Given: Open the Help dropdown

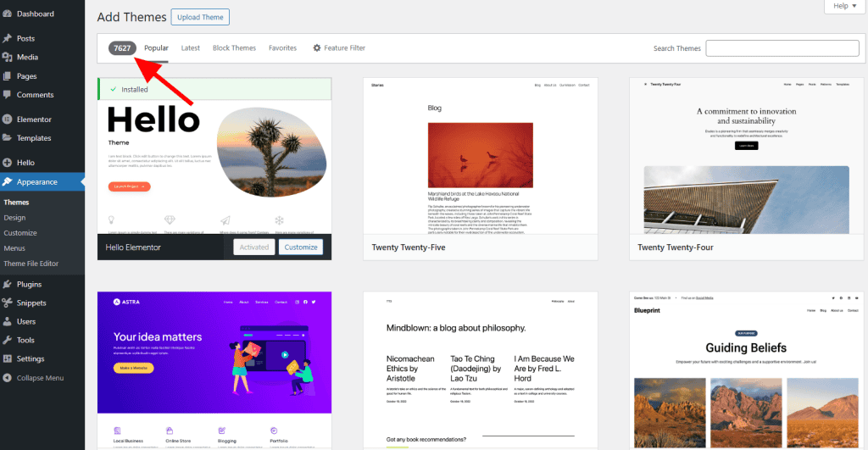Looking at the screenshot, I should (845, 6).
